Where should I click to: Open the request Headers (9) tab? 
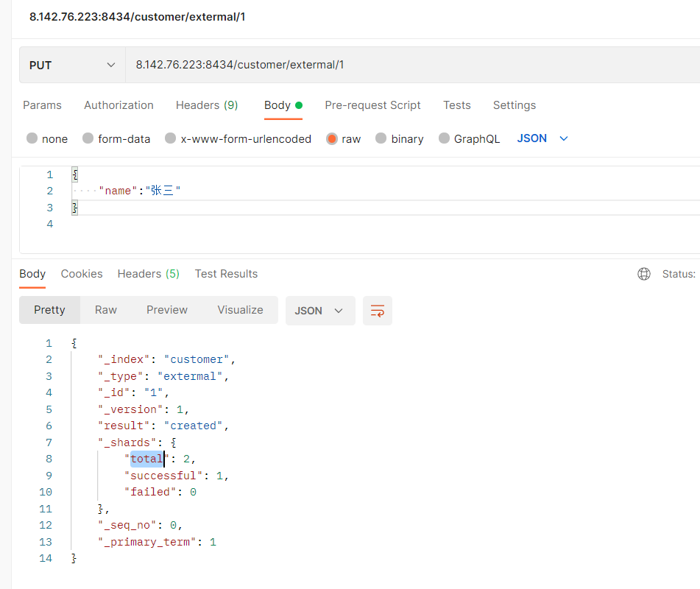point(207,105)
